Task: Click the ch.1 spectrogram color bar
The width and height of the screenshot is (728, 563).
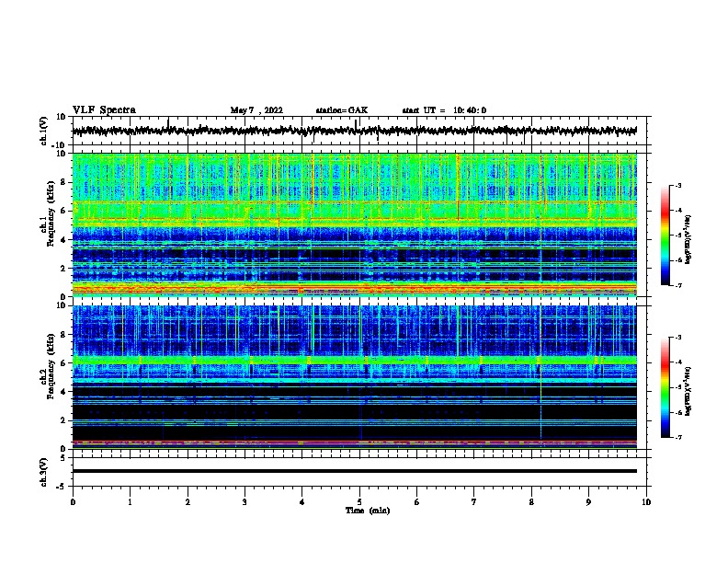Action: pyautogui.click(x=665, y=236)
